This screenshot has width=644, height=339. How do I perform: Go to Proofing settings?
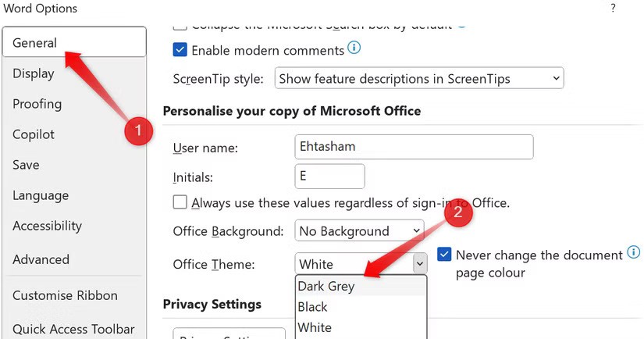37,104
